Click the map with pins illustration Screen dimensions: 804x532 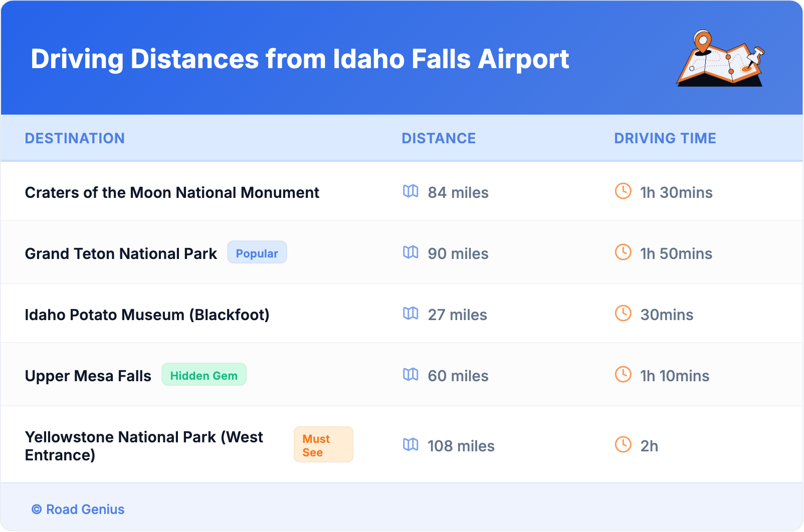(721, 59)
